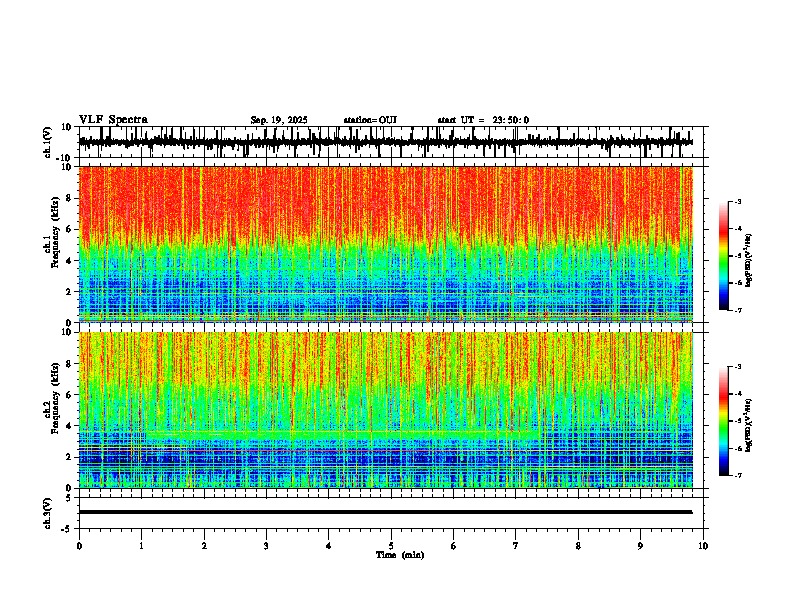Click the ch.1 spectrogram color scale bar
This screenshot has height=612, width=792.
pos(724,256)
